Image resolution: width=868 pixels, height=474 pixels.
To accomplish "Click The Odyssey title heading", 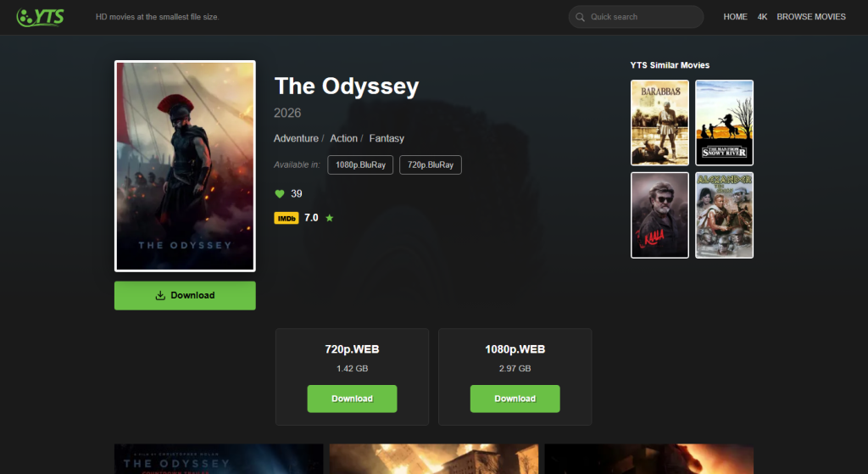I will point(347,86).
